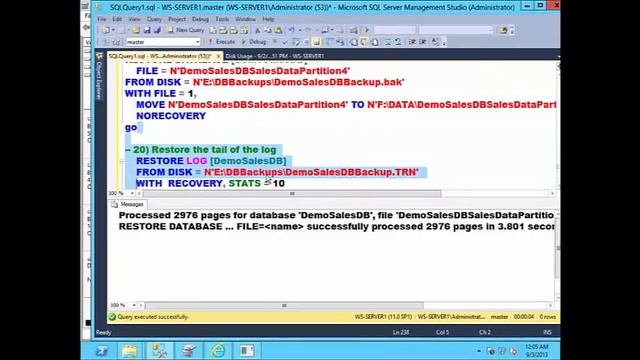Open the Object Explorer side panel

(99, 82)
